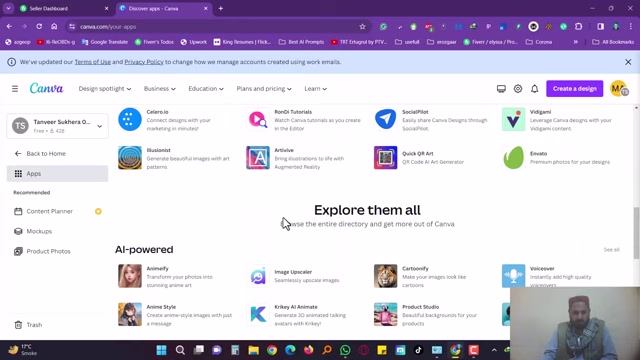
Task: Expand the Plans and pricing dropdown
Action: point(264,89)
